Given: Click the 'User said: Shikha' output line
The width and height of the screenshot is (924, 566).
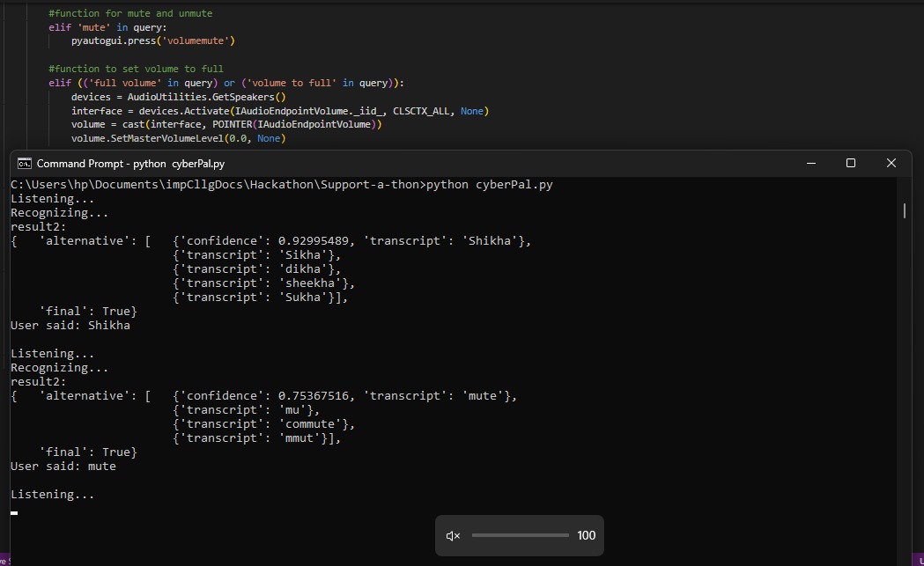Looking at the screenshot, I should point(70,325).
